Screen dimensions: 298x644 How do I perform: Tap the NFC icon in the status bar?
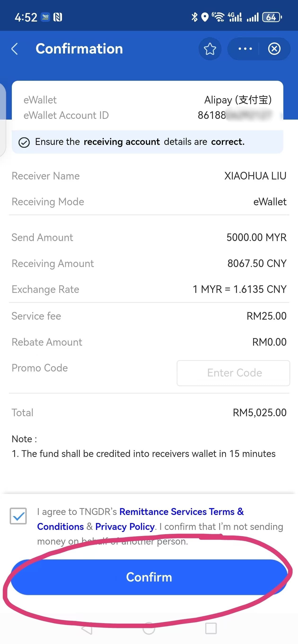[x=58, y=17]
